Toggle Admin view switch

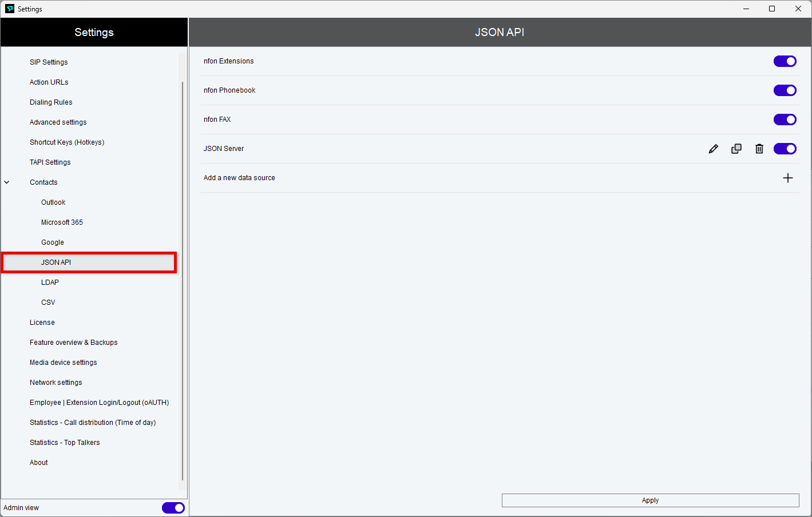tap(173, 508)
